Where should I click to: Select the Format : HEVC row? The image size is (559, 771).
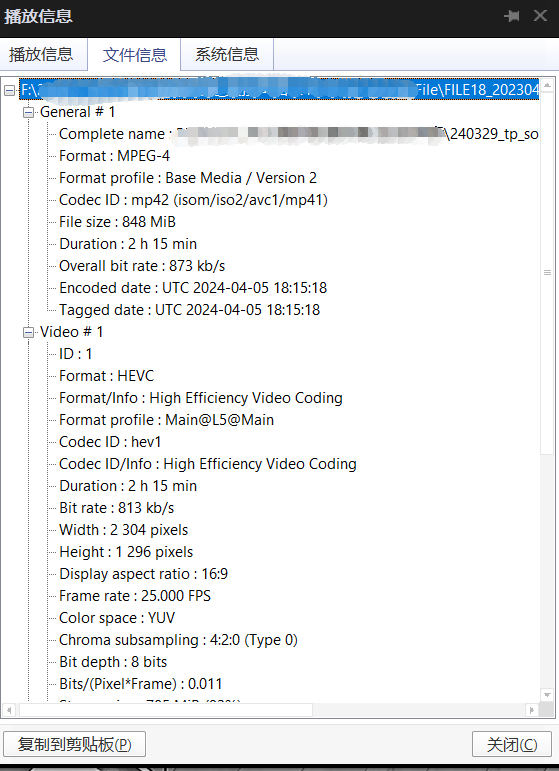[x=107, y=376]
